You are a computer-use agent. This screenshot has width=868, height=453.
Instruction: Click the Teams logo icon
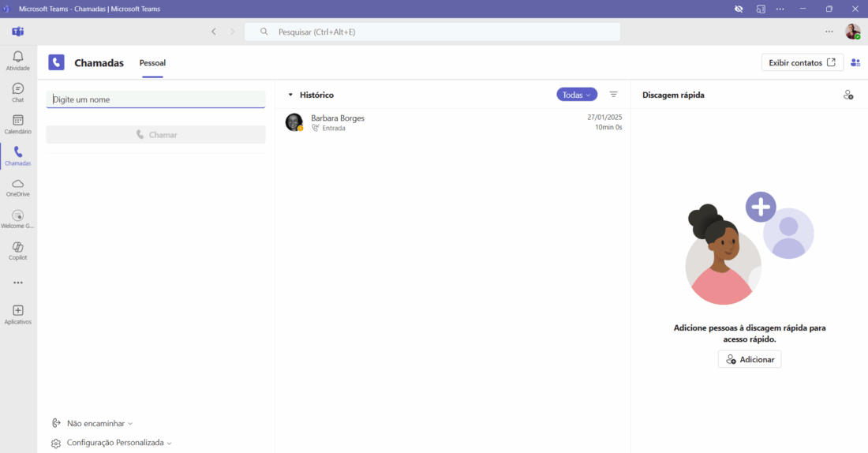click(17, 32)
